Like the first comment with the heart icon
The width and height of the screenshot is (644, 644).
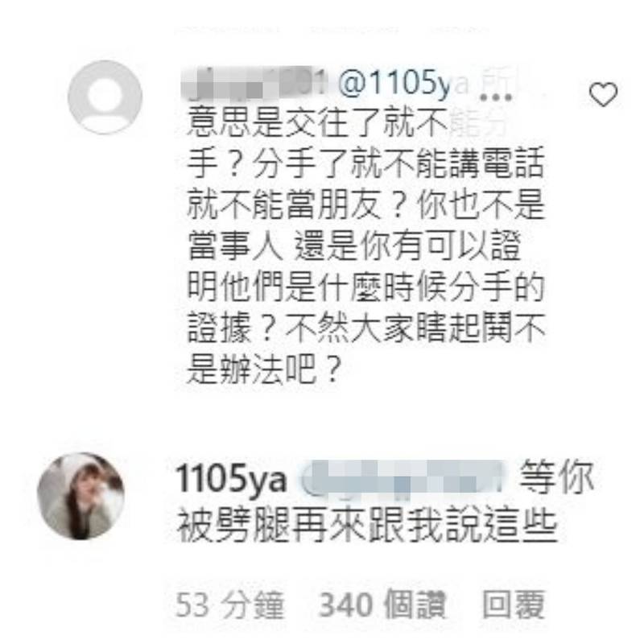pyautogui.click(x=603, y=94)
